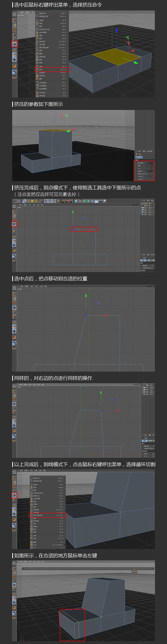Toggle the 创建 N-gons checkbox
The height and width of the screenshot is (644, 167).
click(147, 174)
